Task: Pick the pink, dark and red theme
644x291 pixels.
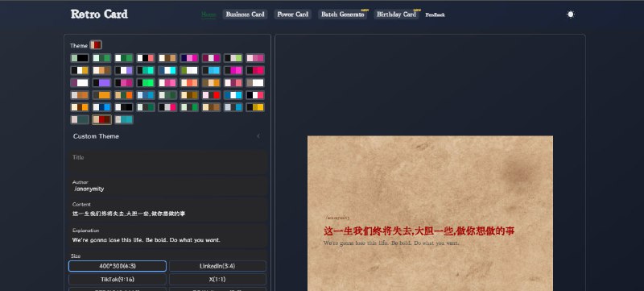Action: point(211,95)
